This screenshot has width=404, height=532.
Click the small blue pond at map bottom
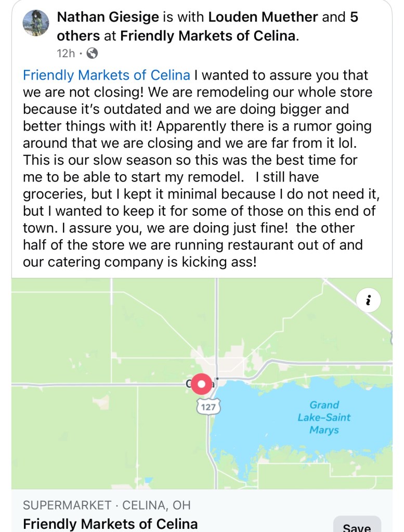(x=149, y=479)
